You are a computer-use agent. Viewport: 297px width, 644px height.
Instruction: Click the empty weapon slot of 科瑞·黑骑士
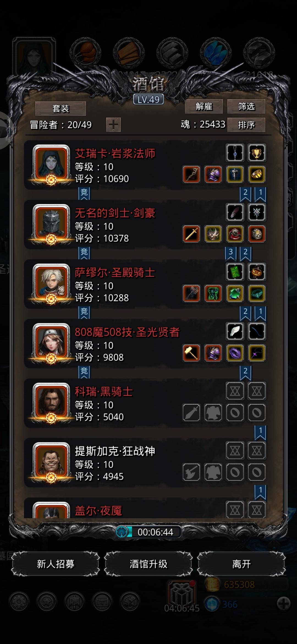(x=191, y=413)
